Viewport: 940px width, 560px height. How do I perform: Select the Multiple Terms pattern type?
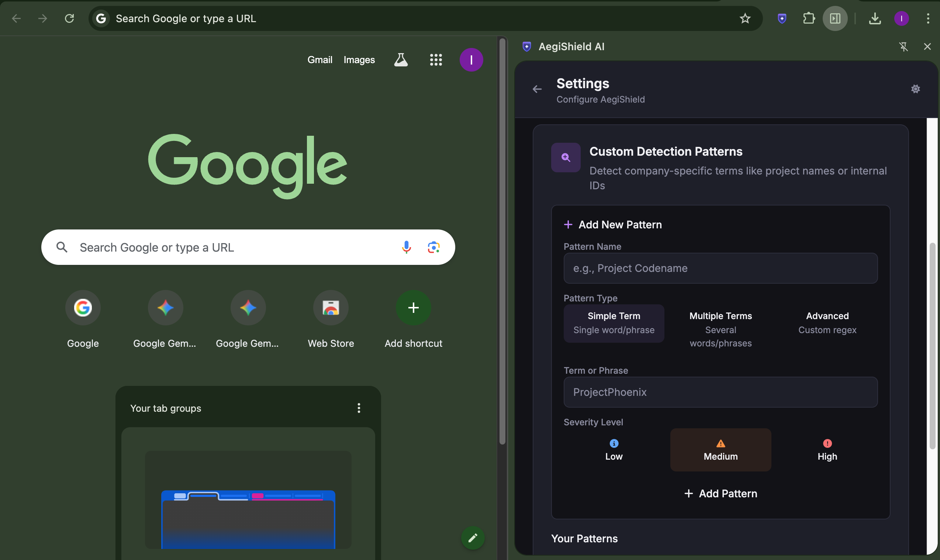720,329
